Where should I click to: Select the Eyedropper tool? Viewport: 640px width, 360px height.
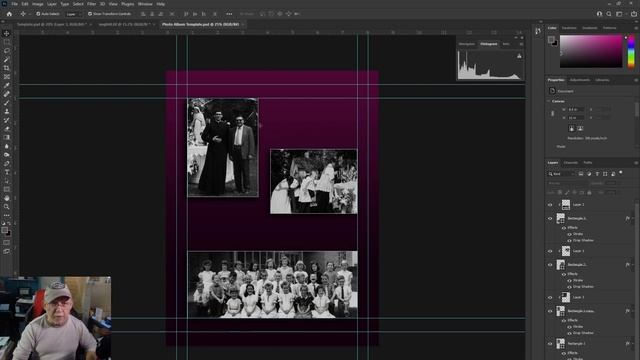[x=7, y=85]
